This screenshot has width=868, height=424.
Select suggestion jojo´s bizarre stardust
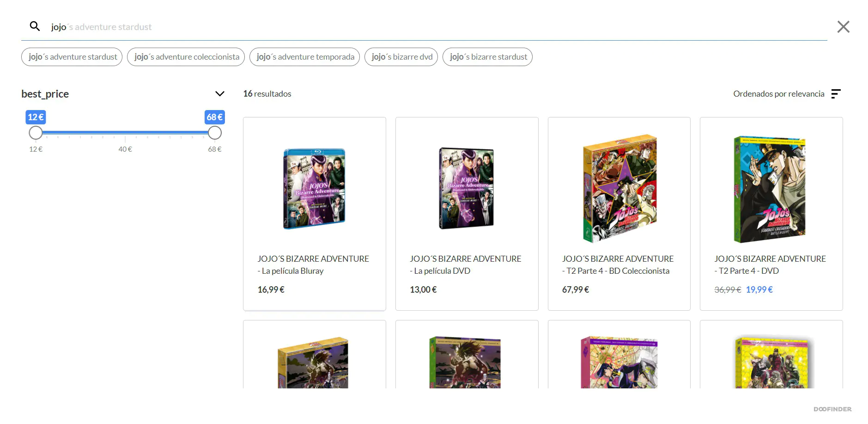487,57
